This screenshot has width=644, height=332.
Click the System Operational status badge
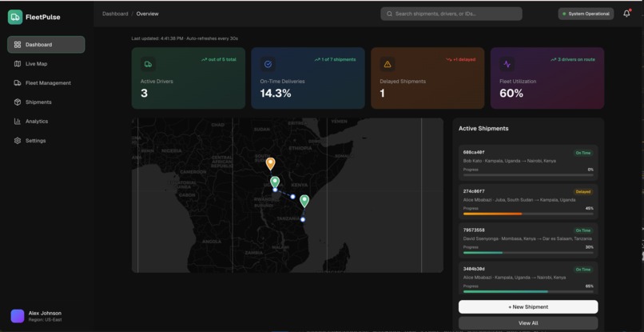586,14
